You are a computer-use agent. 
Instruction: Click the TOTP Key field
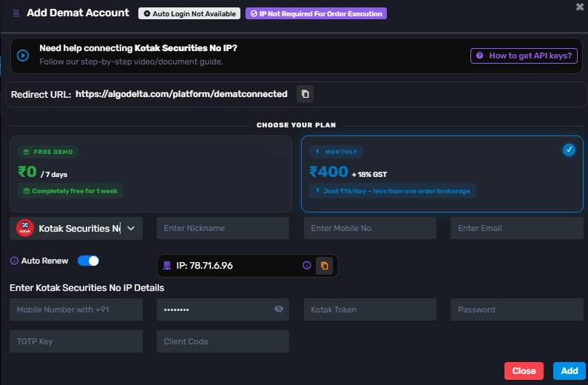(76, 341)
